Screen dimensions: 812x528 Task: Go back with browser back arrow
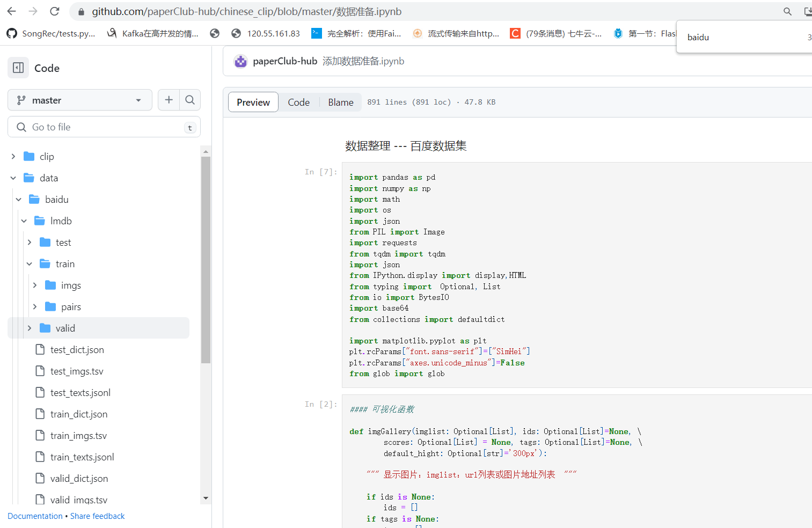(x=12, y=11)
